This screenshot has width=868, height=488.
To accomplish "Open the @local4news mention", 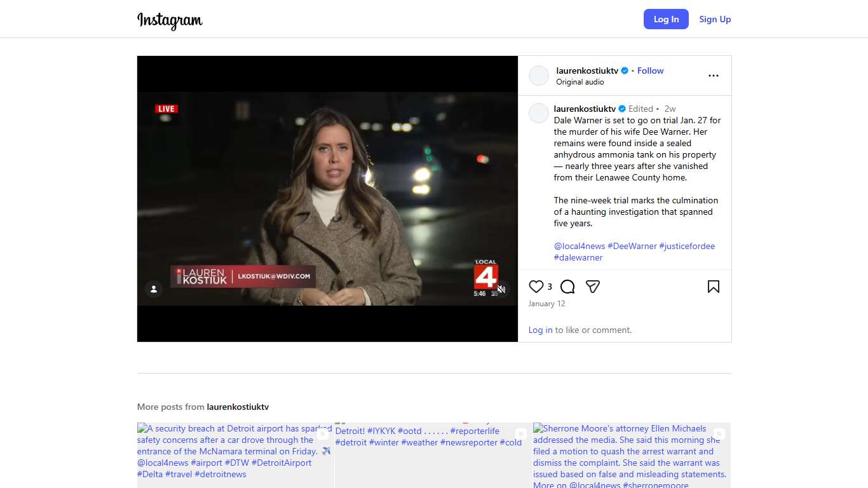I will tap(580, 246).
